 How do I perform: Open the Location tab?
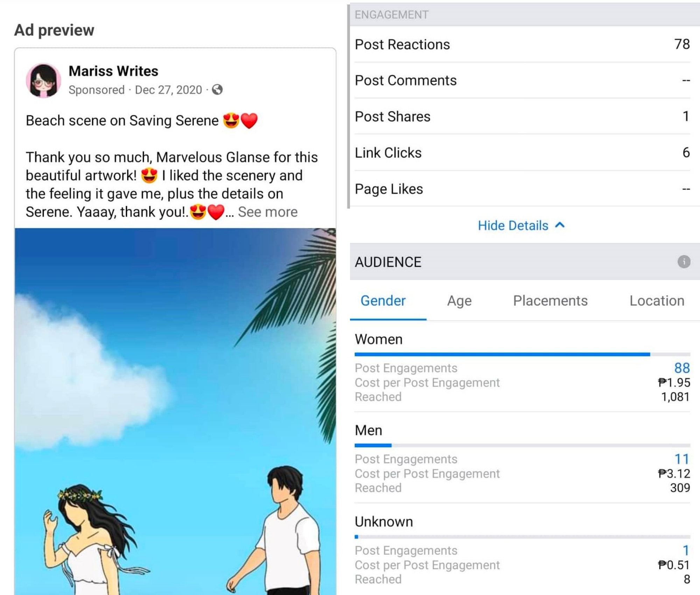(x=657, y=301)
